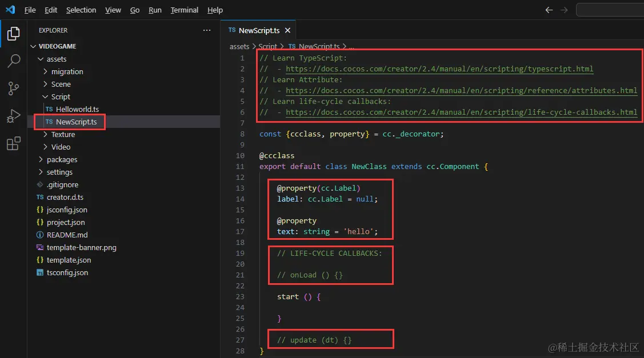
Task: Open Helloworld.ts in the explorer
Action: coord(124,109)
